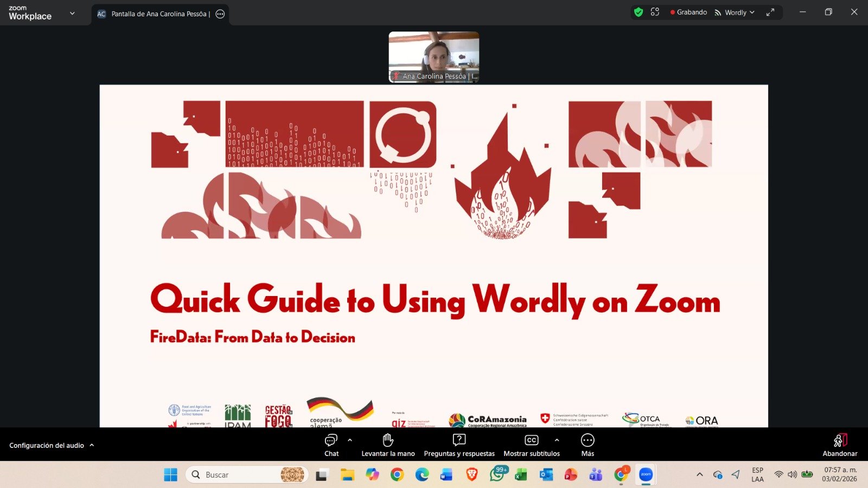The height and width of the screenshot is (488, 868).
Task: Open the Más options menu
Action: (588, 445)
